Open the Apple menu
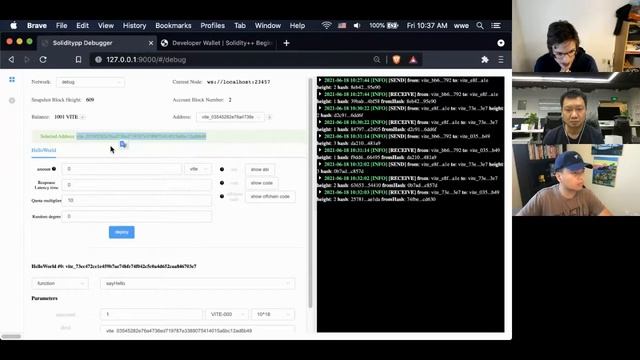This screenshot has height=360, width=640. click(13, 25)
